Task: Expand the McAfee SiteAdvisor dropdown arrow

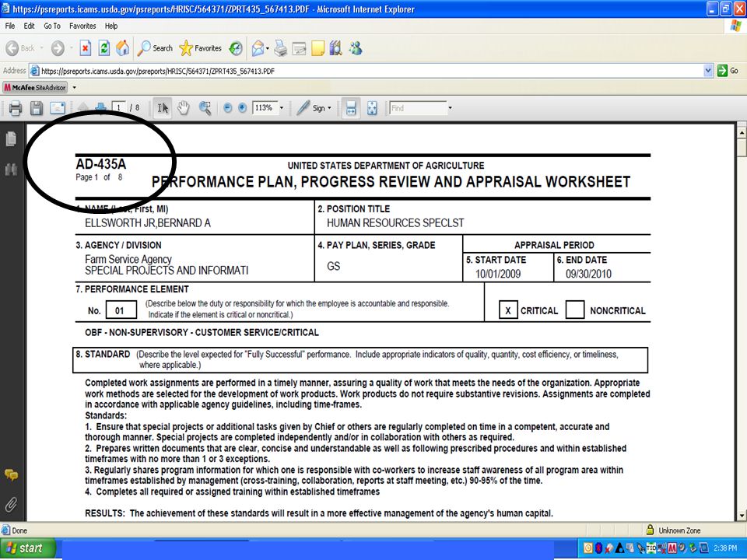Action: coord(75,88)
